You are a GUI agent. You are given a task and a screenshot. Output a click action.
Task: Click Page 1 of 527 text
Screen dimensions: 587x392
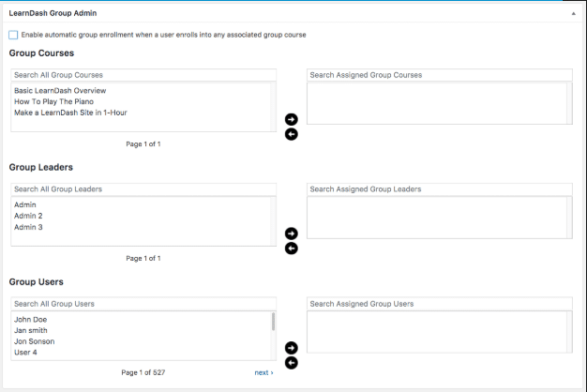pos(143,372)
